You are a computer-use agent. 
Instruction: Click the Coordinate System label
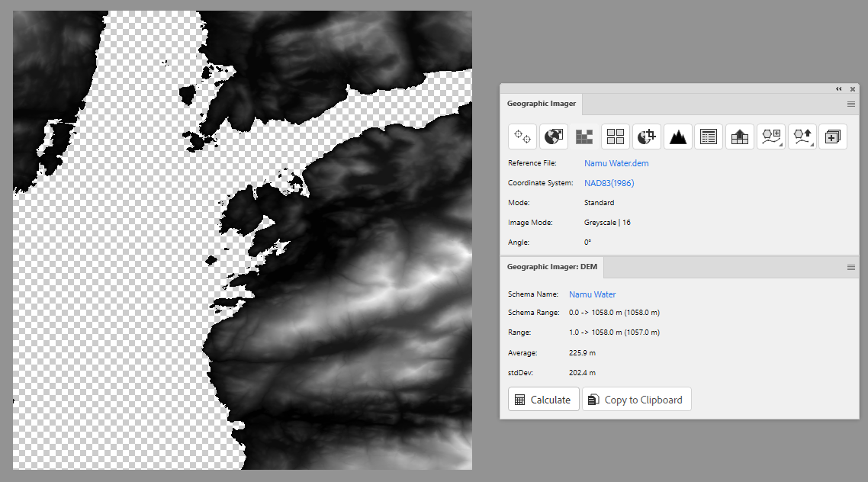540,183
